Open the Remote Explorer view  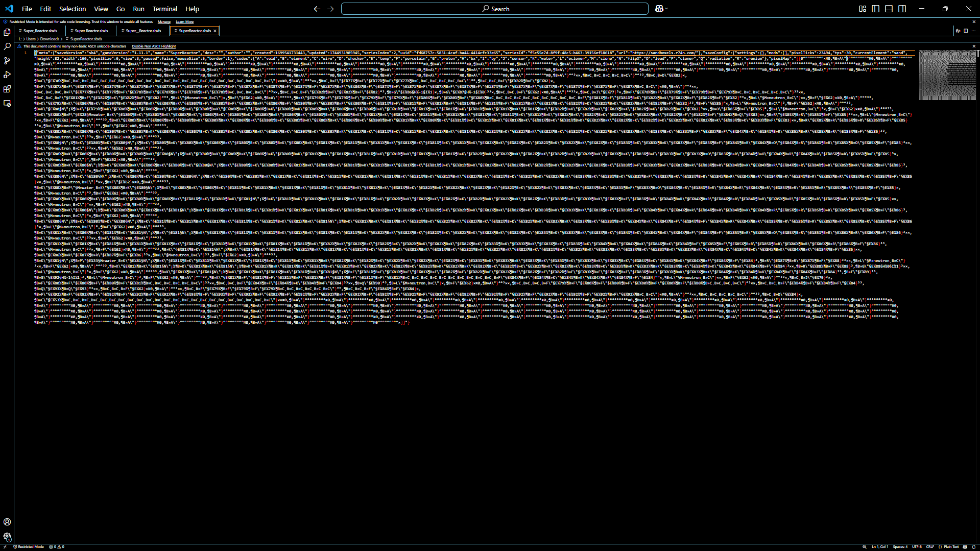tap(7, 104)
